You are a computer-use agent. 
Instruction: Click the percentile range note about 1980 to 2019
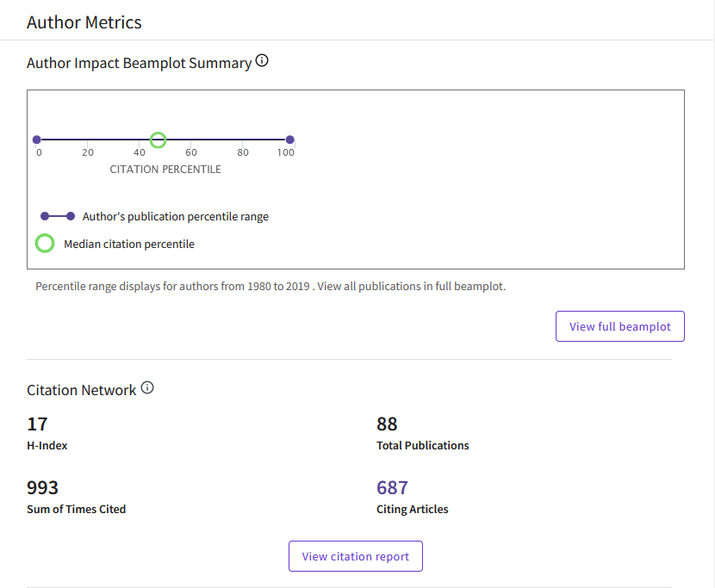[270, 286]
